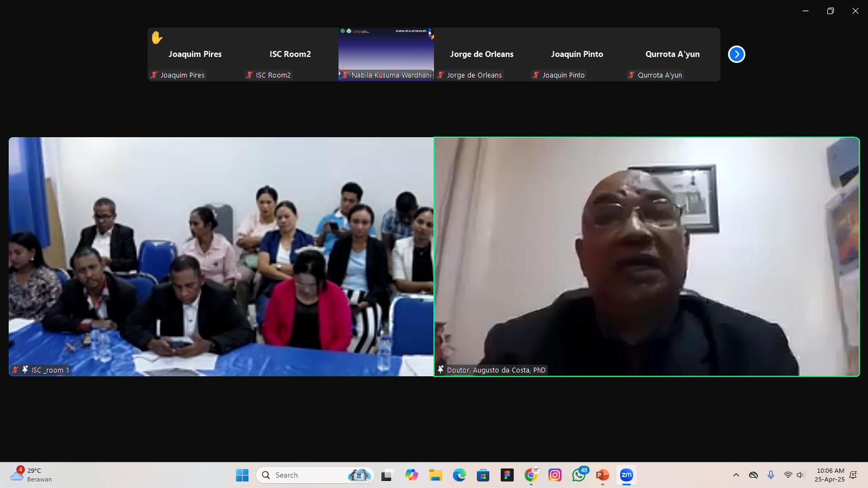Viewport: 868px width, 488px height.
Task: Toggle the microphone icon in system tray
Action: [770, 475]
